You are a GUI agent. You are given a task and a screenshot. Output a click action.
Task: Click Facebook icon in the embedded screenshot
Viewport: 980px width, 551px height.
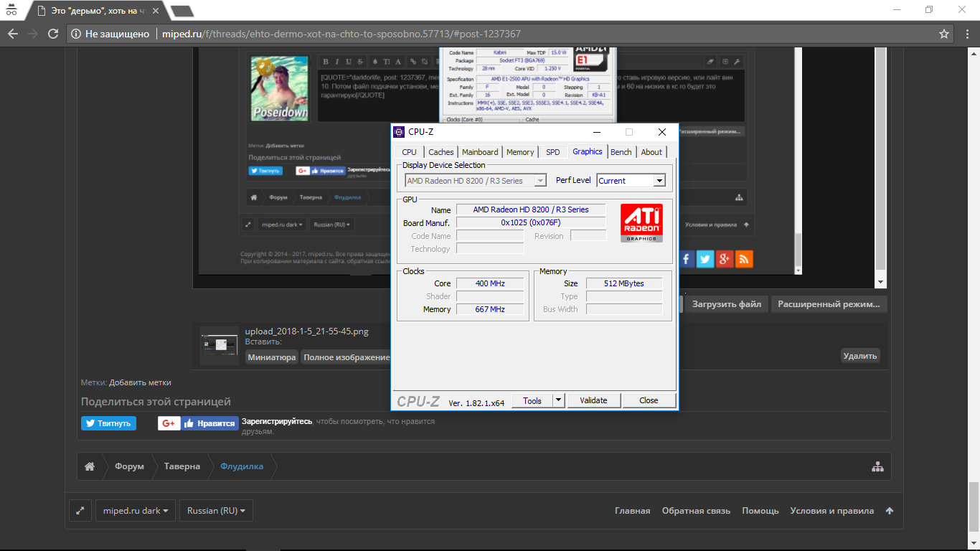pos(686,260)
